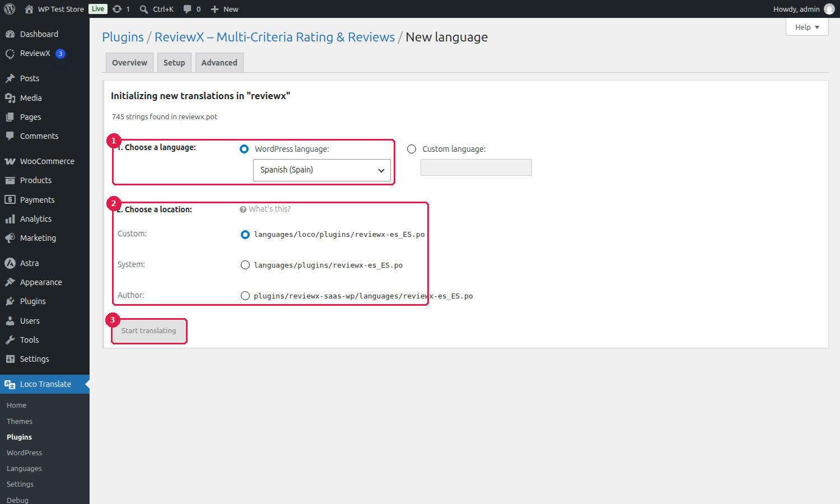
Task: Open the Appearance menu in sidebar
Action: pos(45,282)
